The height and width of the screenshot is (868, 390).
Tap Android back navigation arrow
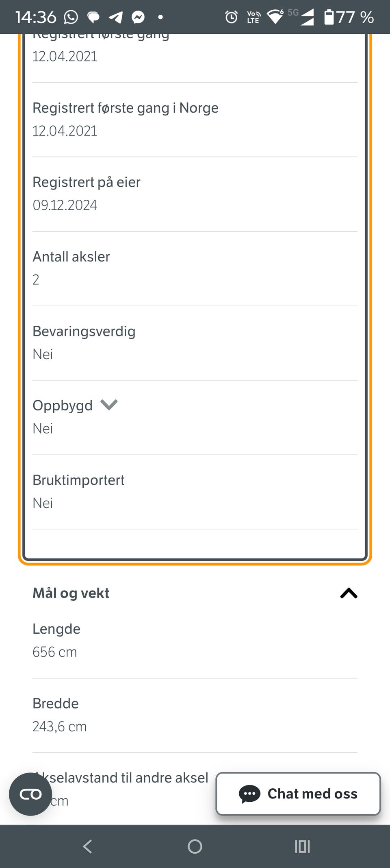coord(87,846)
